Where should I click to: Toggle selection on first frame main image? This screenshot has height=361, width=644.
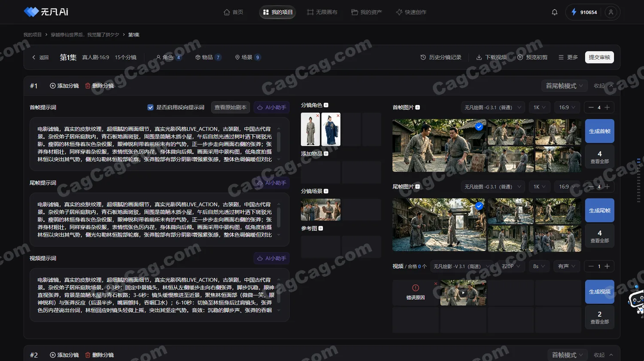pyautogui.click(x=479, y=126)
